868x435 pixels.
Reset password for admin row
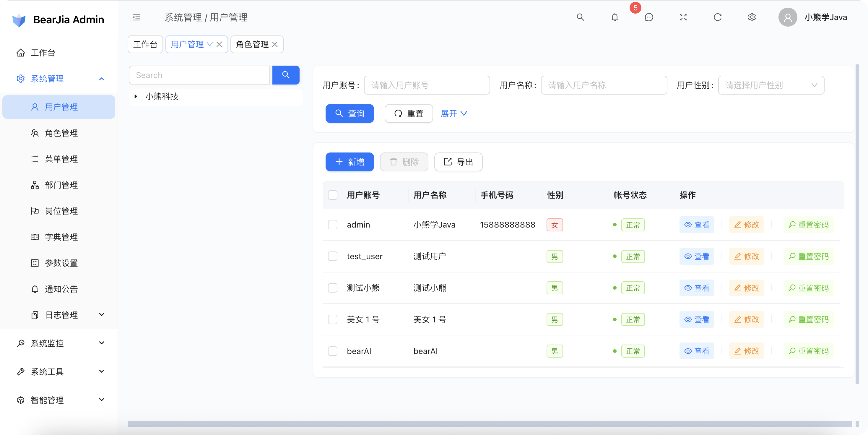pyautogui.click(x=808, y=225)
